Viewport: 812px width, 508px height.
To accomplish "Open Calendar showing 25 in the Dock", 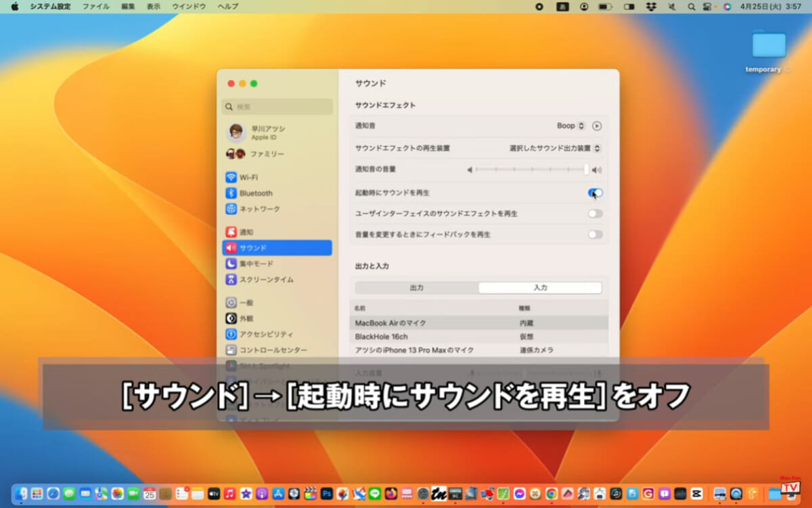I will 150,494.
